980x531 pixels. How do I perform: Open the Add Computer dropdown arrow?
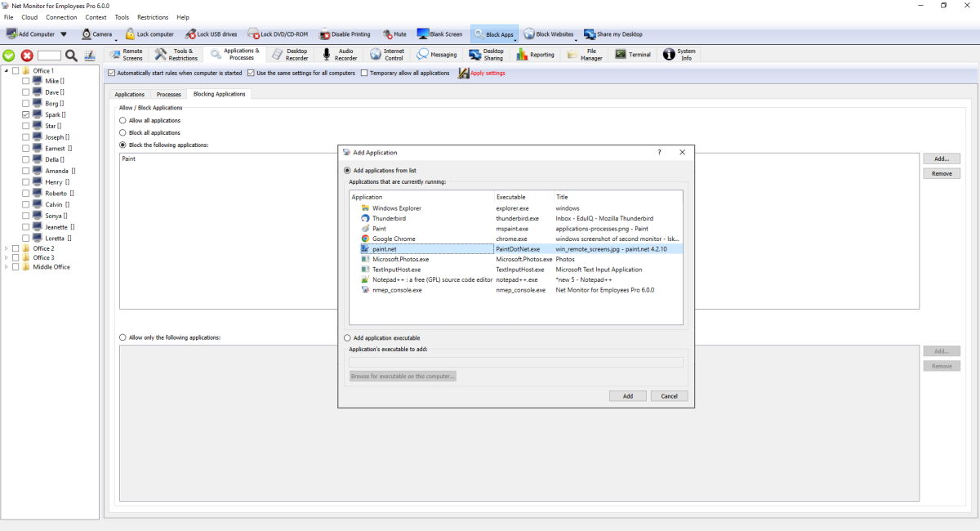(64, 34)
